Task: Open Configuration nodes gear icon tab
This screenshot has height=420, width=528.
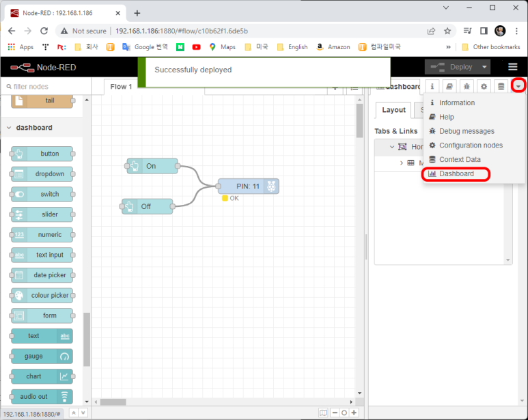Action: point(484,87)
